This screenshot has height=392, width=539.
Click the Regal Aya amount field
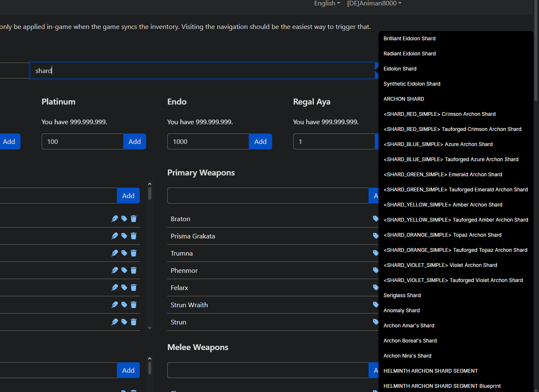[334, 142]
